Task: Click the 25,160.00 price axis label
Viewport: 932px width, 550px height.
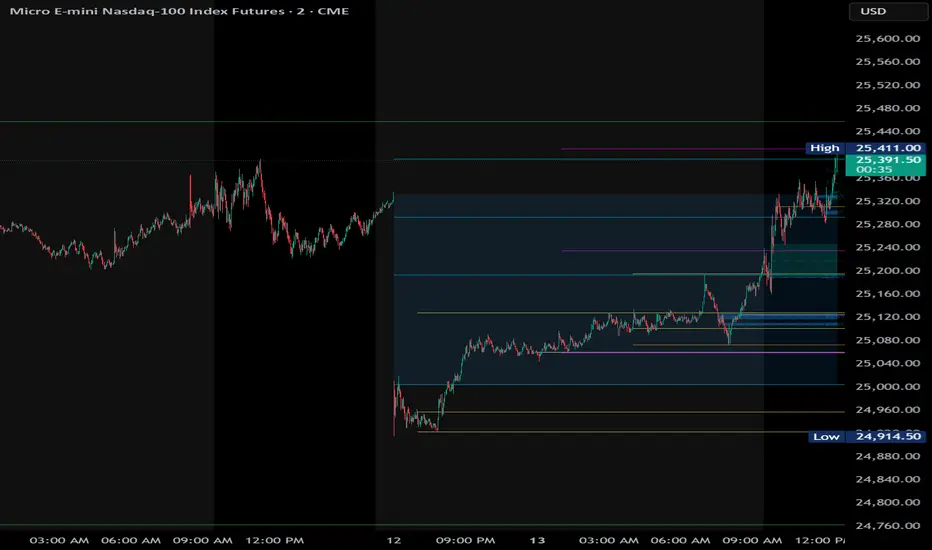Action: click(887, 294)
